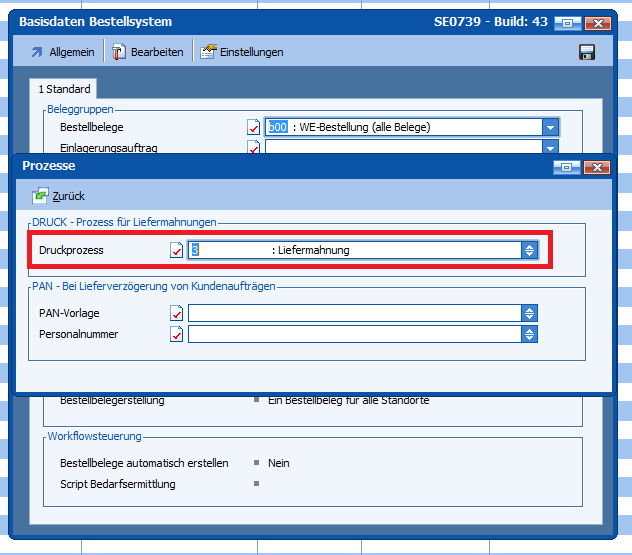
Task: Toggle the Einlagerungsauftrag checkmark box
Action: [x=253, y=148]
